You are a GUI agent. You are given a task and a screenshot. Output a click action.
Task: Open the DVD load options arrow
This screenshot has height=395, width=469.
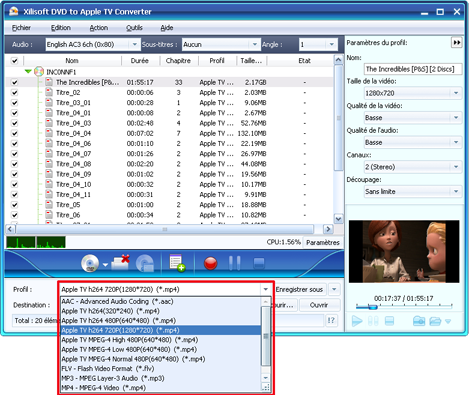105,265
